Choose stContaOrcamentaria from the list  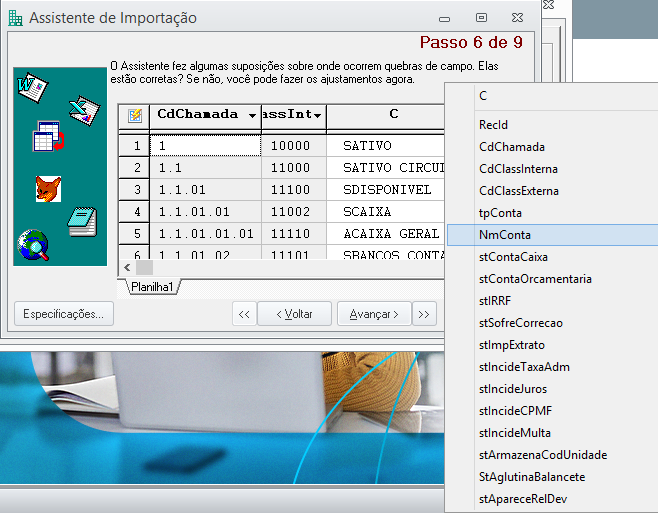click(x=551, y=279)
